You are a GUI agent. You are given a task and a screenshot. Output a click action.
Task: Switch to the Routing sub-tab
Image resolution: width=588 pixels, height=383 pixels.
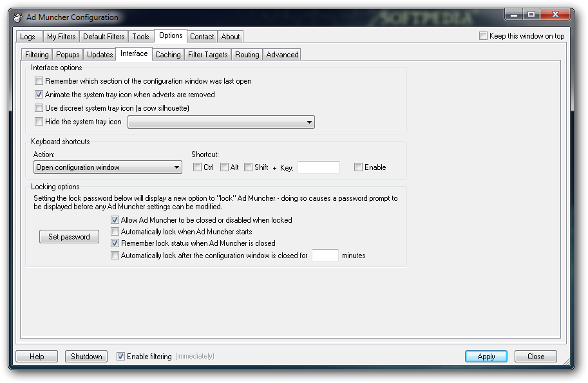click(x=247, y=54)
